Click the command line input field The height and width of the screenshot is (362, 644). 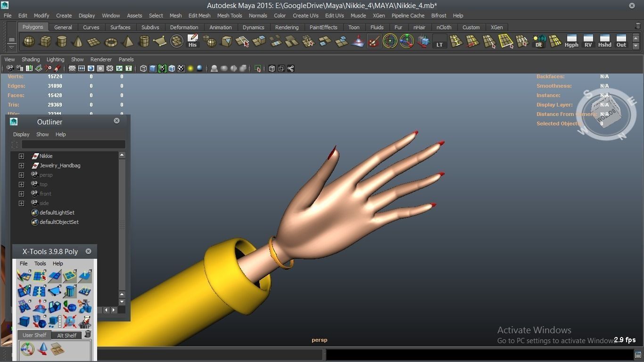click(x=210, y=354)
